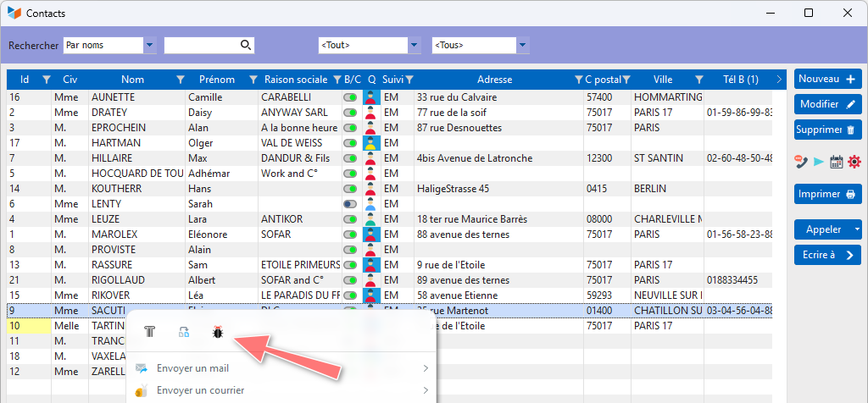Toggle the B/C switch for HARTMAN row
This screenshot has width=868, height=403.
[349, 143]
